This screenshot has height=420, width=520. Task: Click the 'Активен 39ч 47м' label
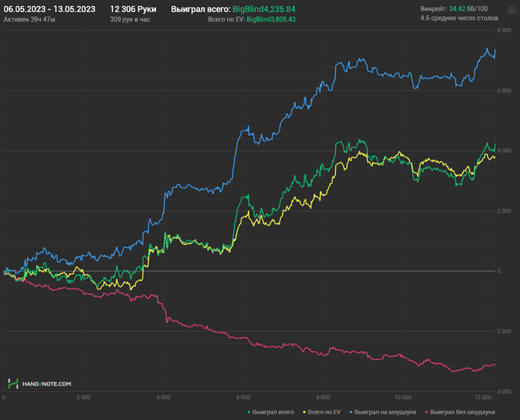coord(30,19)
